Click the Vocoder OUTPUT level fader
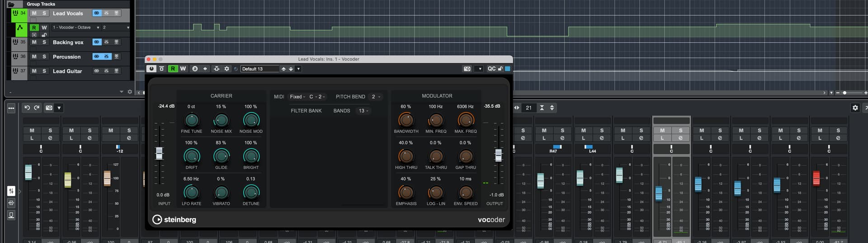The height and width of the screenshot is (243, 868). click(498, 155)
